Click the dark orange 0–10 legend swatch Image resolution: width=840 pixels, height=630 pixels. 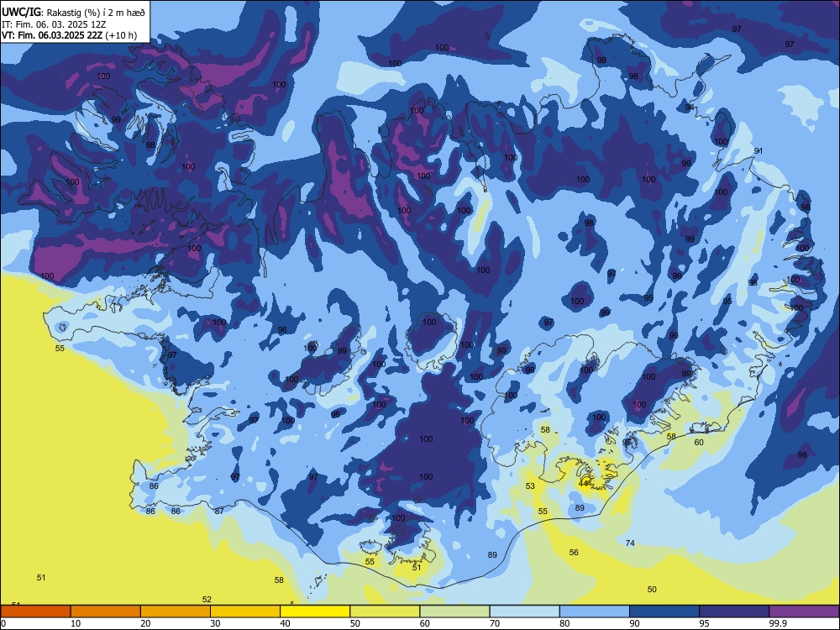coord(35,612)
